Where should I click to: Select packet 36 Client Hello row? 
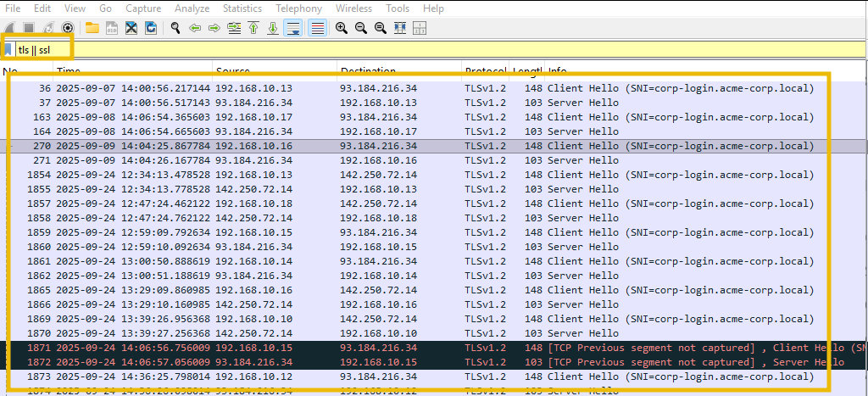pyautogui.click(x=434, y=88)
